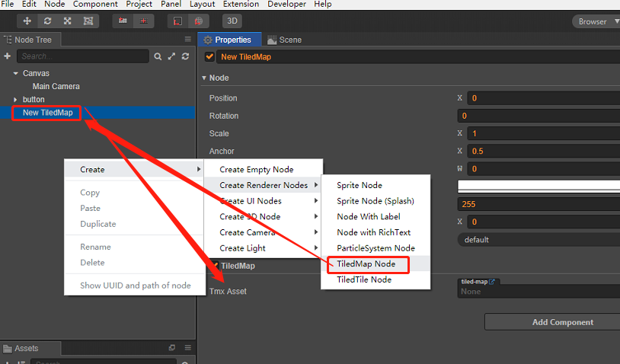The width and height of the screenshot is (620, 364).
Task: Open the Node Tree panel menu icon
Action: (x=188, y=39)
